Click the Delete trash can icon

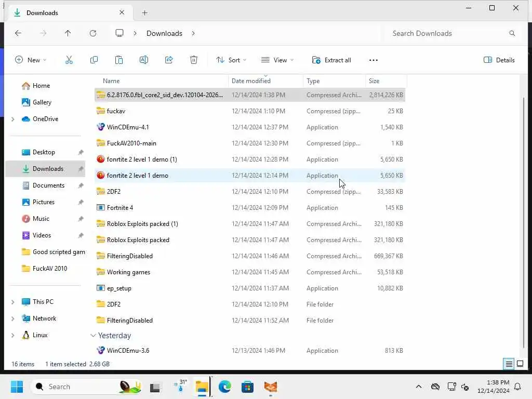tap(194, 60)
